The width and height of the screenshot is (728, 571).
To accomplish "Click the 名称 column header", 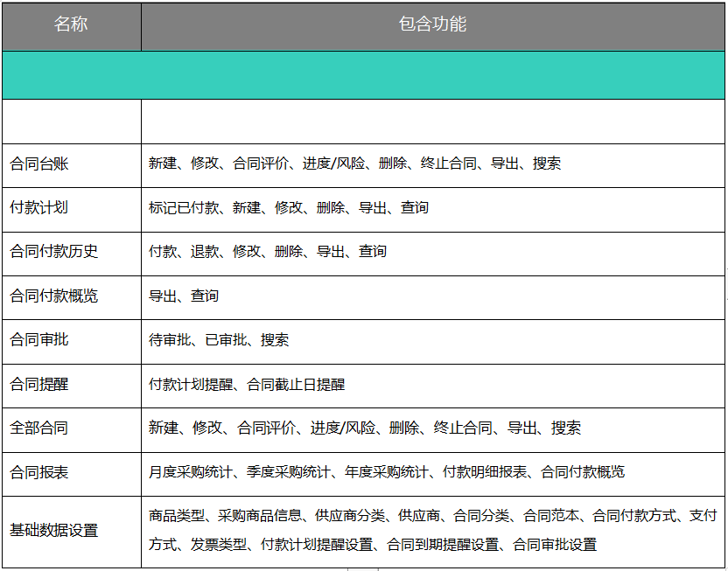I will 70,26.
